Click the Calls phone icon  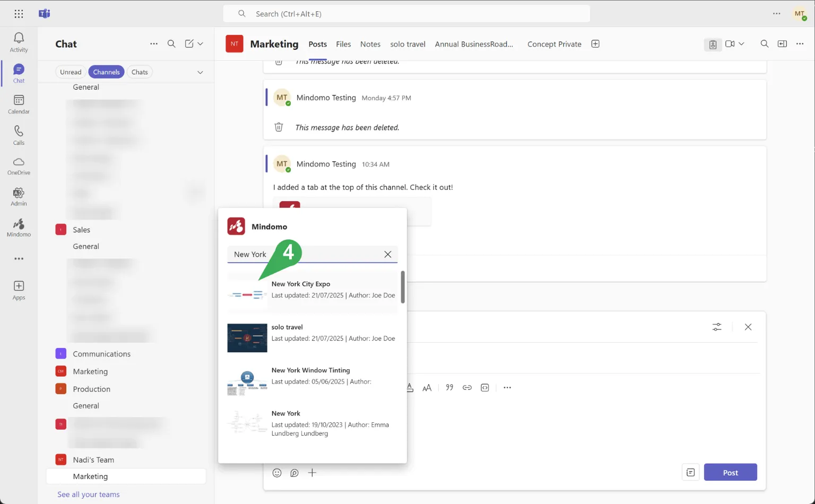(x=19, y=135)
